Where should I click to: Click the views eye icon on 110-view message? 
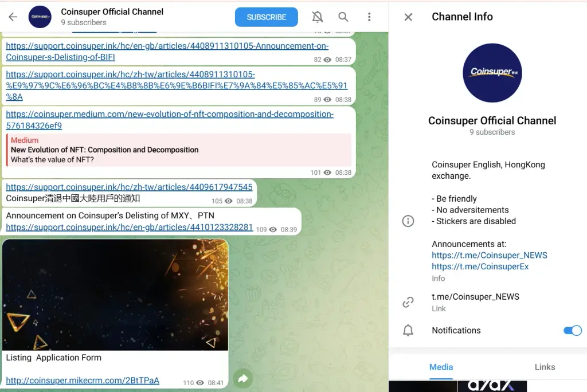pyautogui.click(x=200, y=383)
